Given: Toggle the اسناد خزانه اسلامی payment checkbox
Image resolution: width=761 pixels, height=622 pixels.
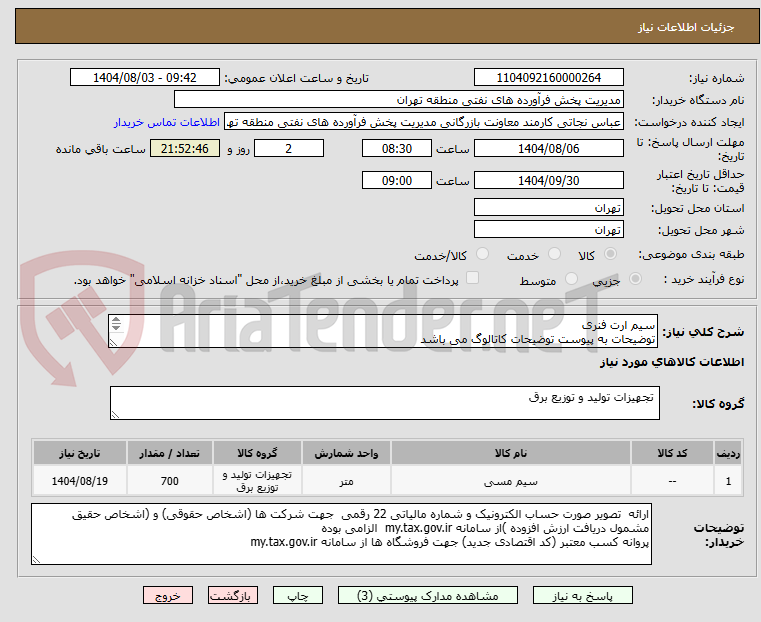Looking at the screenshot, I should coord(472,278).
